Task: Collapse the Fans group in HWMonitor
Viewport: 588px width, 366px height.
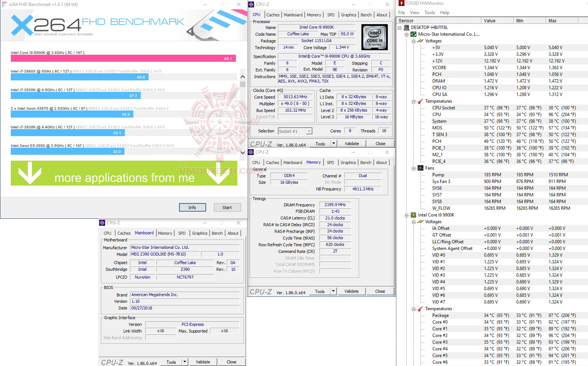Action: coord(414,168)
